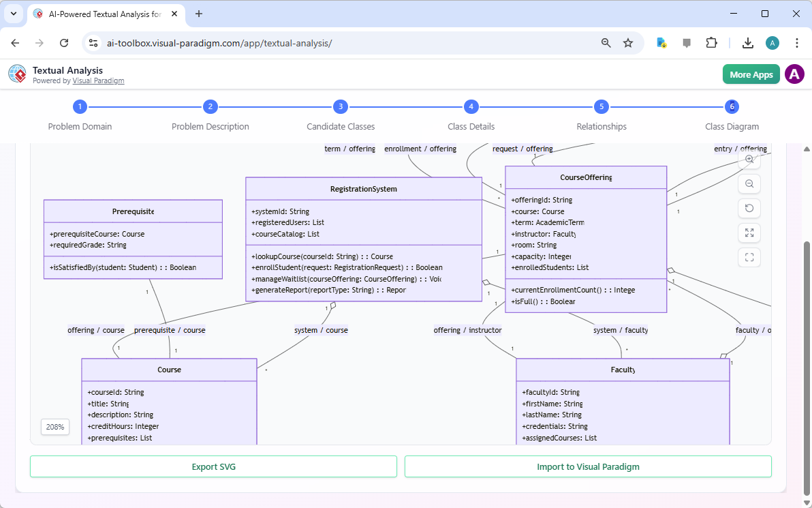812x508 pixels.
Task: Switch to the Relationships step
Action: coord(601,106)
